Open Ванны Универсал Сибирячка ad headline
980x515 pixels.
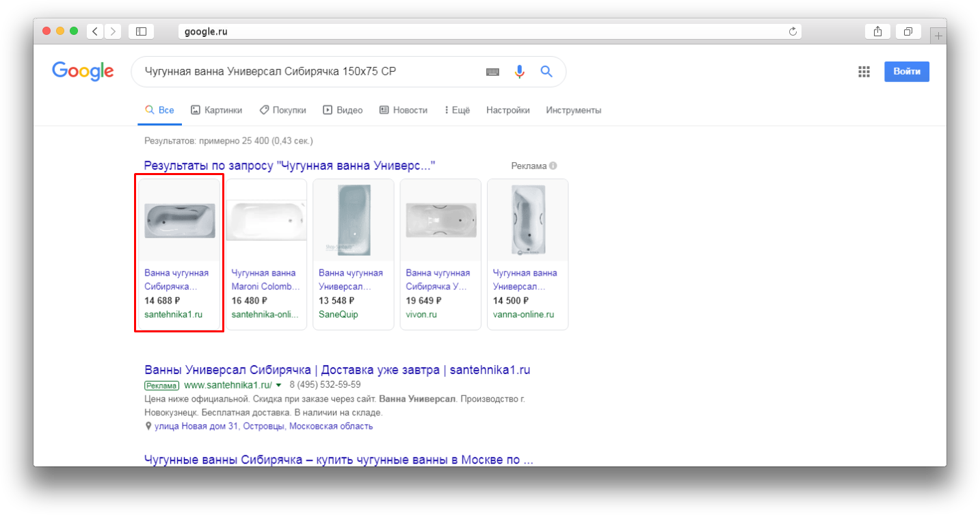337,370
